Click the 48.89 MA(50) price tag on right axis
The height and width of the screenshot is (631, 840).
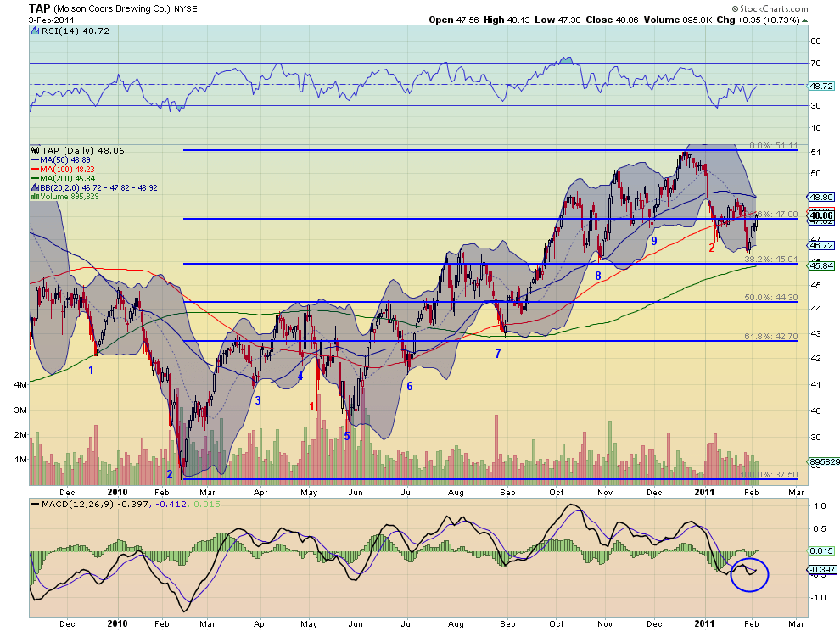click(821, 197)
